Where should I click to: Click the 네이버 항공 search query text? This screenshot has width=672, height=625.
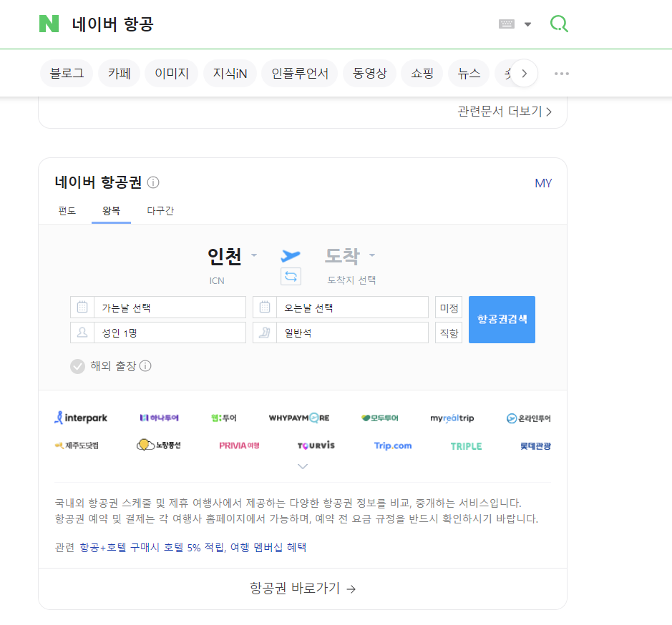pos(112,24)
